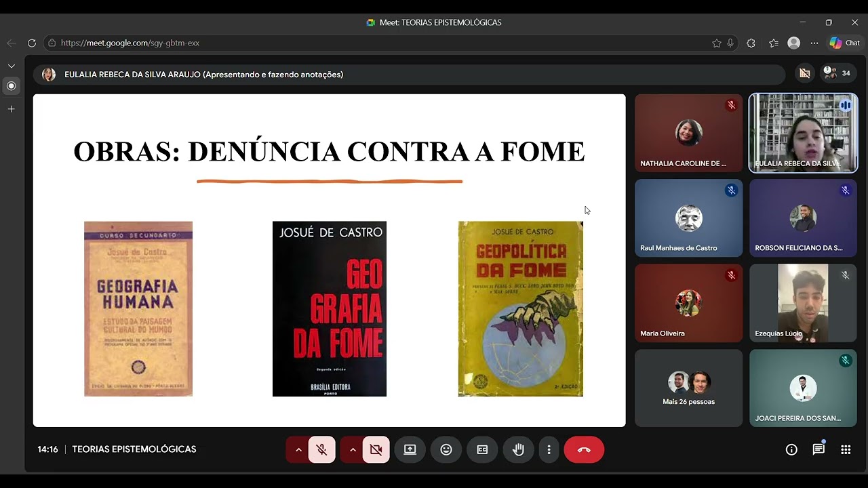Reload the page with refresh icon
Image resolution: width=868 pixels, height=488 pixels.
point(32,43)
